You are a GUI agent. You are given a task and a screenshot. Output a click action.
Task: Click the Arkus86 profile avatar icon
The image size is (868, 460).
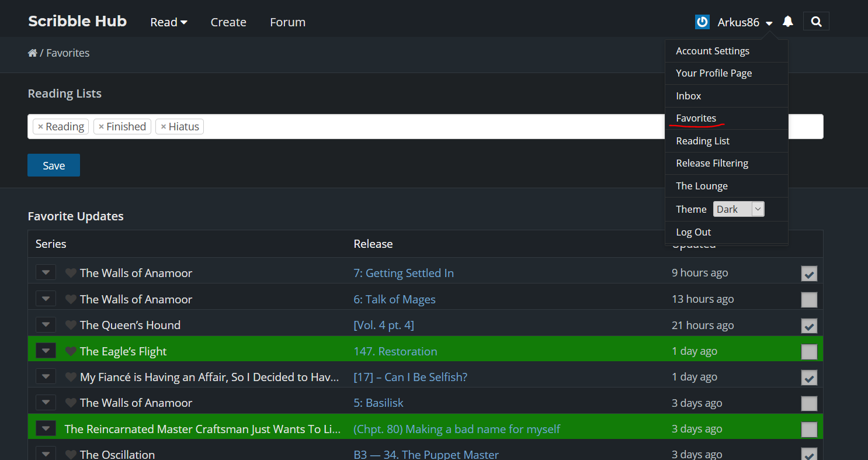[702, 22]
